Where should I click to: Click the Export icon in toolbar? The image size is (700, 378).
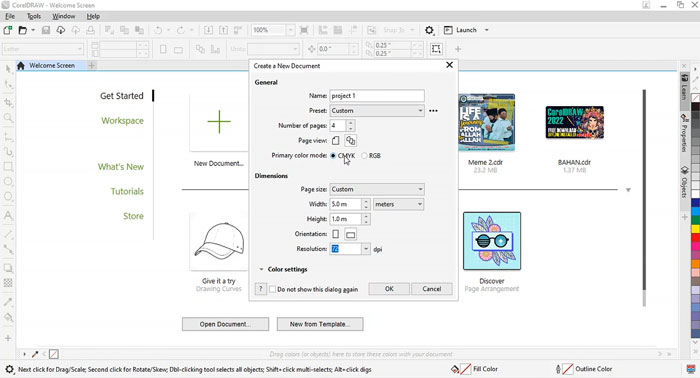(x=223, y=30)
